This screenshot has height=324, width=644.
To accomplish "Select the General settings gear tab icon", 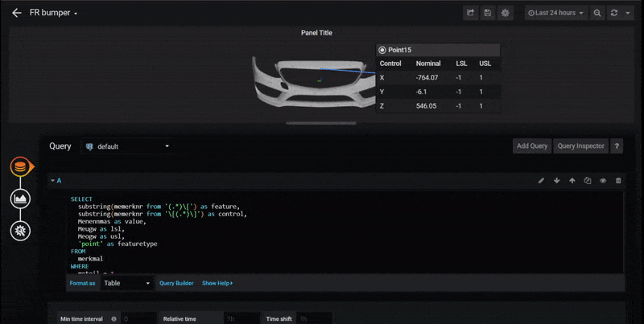I will pos(21,231).
